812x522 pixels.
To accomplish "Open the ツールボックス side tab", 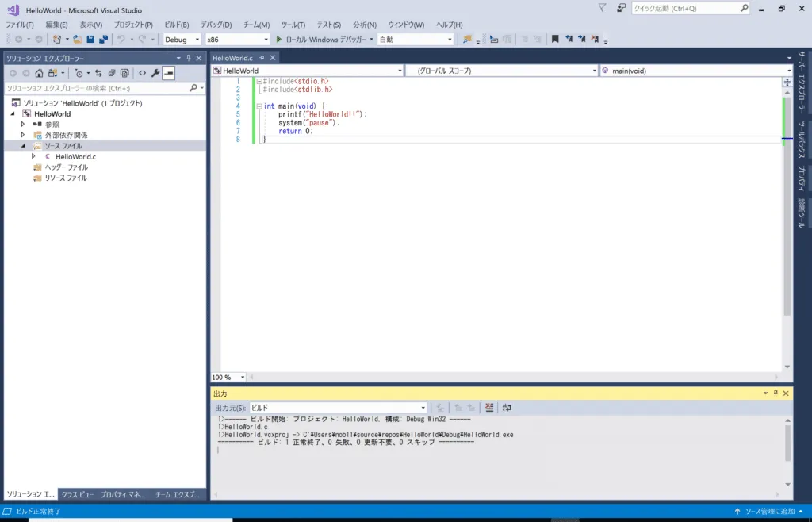I will point(802,140).
